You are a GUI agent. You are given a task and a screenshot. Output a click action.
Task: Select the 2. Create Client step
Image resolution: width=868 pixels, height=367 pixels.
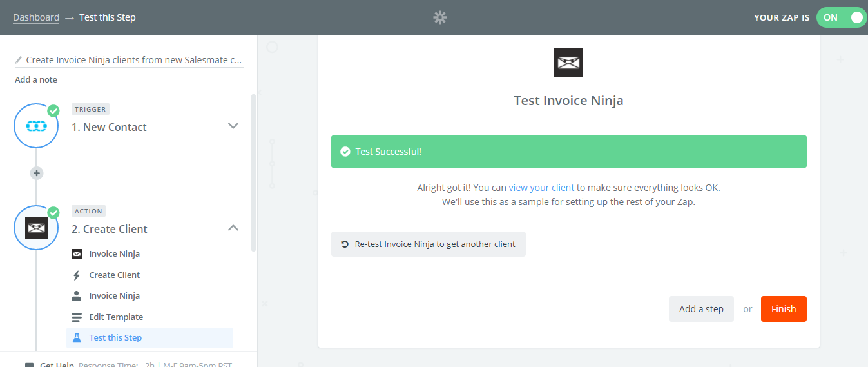pos(110,229)
